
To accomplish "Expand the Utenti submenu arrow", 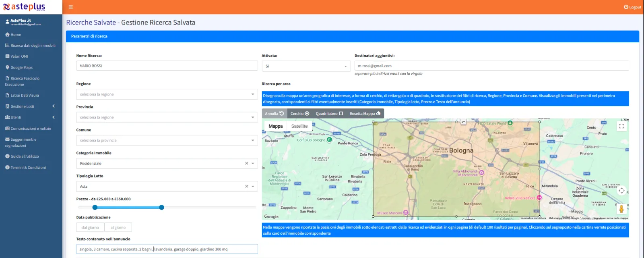I will 54,117.
